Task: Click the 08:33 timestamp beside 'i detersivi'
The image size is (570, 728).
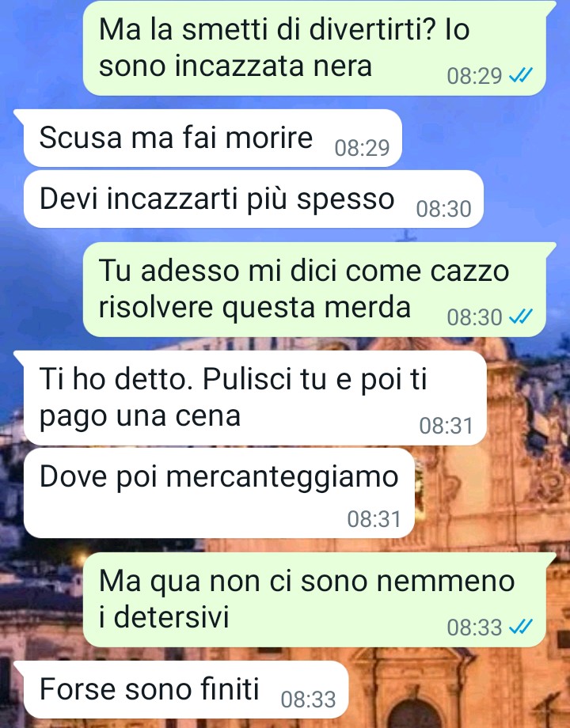Action: pos(474,628)
